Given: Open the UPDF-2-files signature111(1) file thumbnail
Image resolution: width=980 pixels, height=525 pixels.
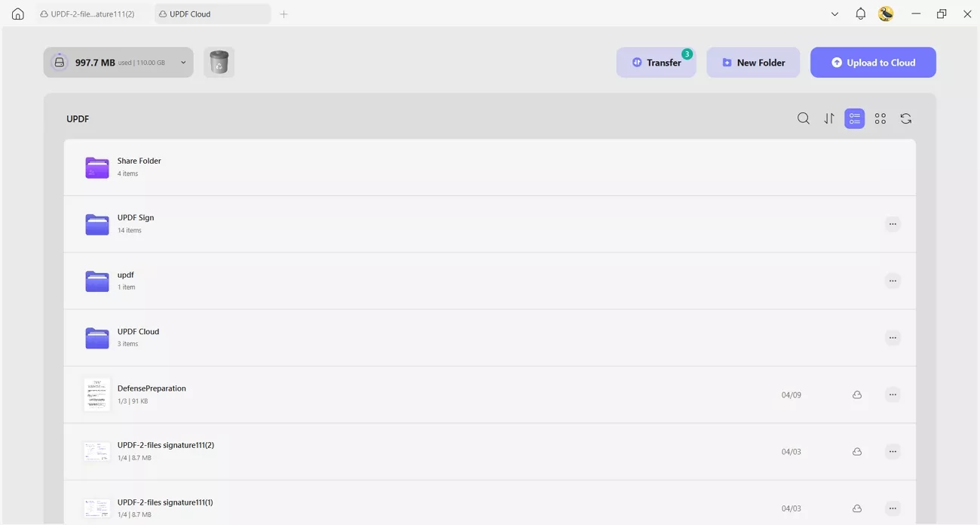Looking at the screenshot, I should point(96,507).
